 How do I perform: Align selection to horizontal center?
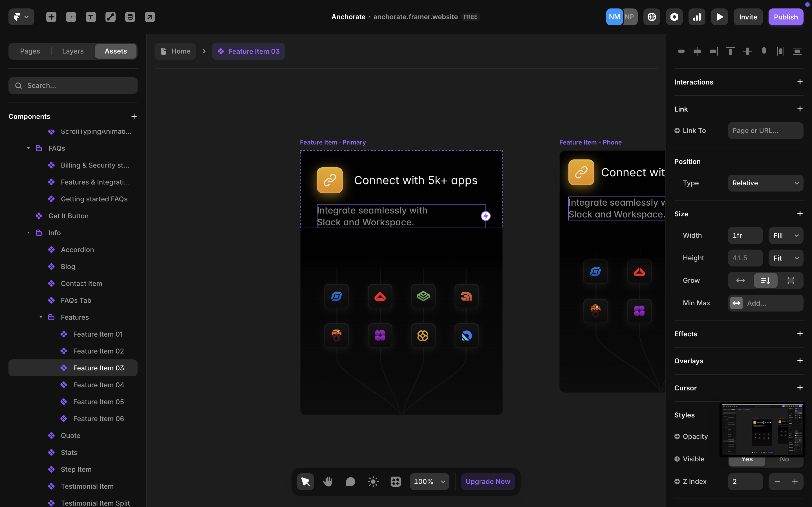click(697, 51)
